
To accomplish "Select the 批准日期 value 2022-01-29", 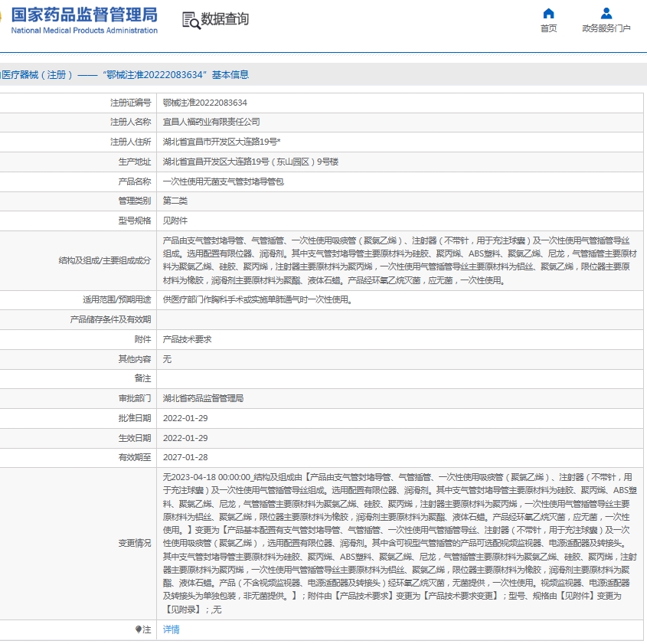I will coord(185,418).
